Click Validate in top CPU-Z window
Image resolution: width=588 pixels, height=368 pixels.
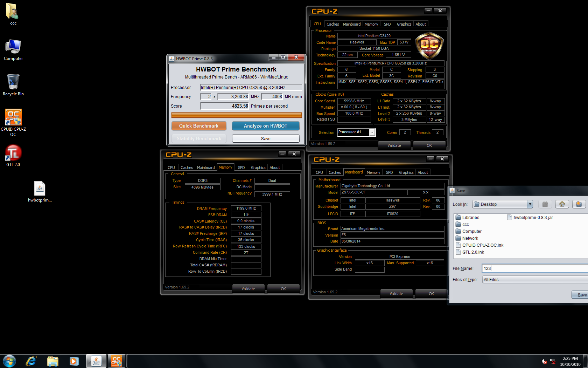coord(394,145)
